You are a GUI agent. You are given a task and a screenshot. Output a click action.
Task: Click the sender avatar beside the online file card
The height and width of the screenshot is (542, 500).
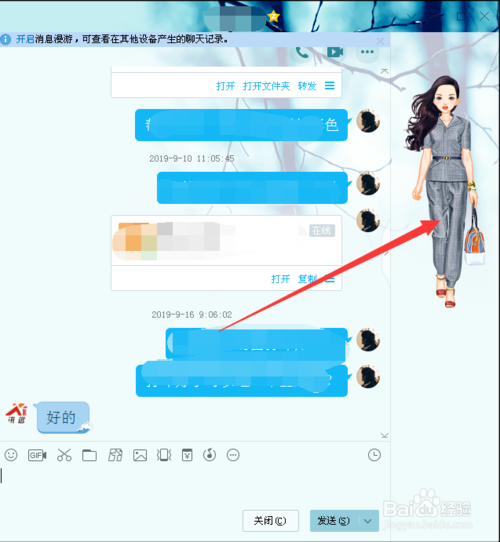368,220
